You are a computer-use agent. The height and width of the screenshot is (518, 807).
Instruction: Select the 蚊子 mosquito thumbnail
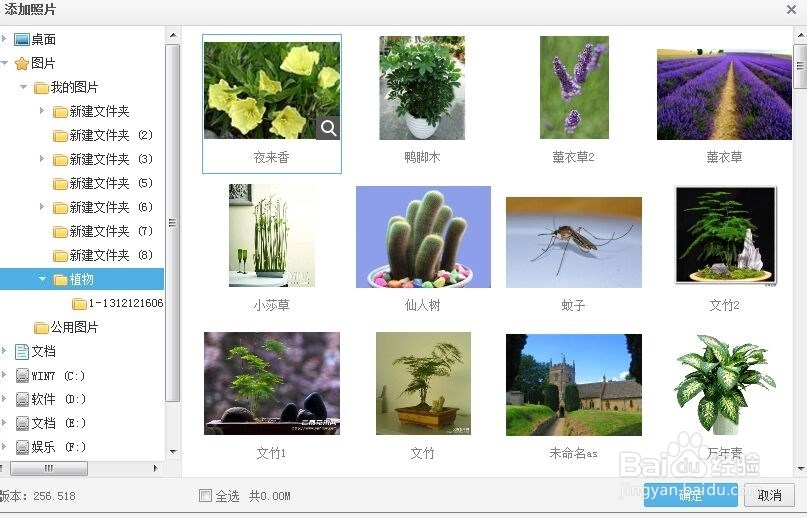pyautogui.click(x=574, y=242)
